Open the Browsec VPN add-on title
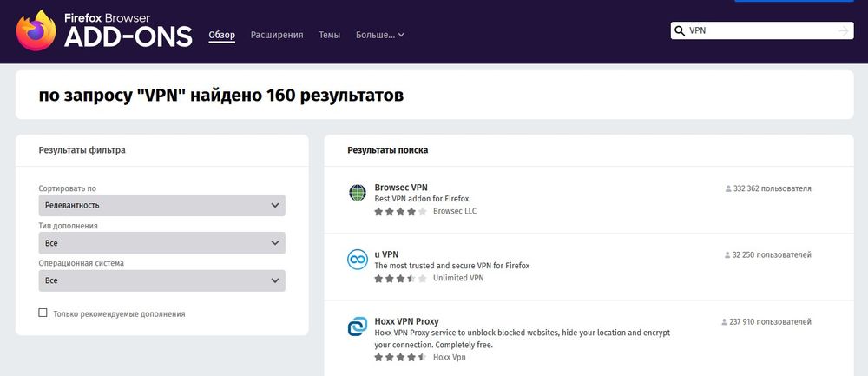This screenshot has width=868, height=376. point(400,187)
